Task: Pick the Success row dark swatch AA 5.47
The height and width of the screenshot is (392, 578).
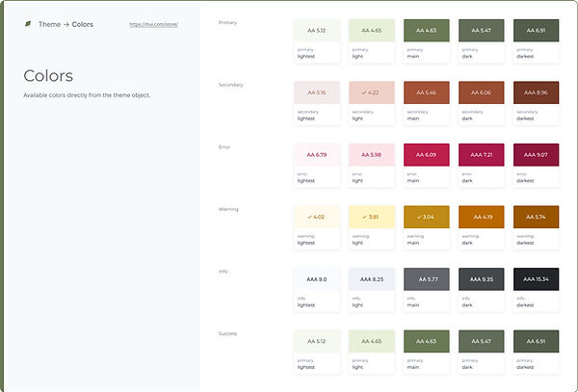Action: (482, 341)
